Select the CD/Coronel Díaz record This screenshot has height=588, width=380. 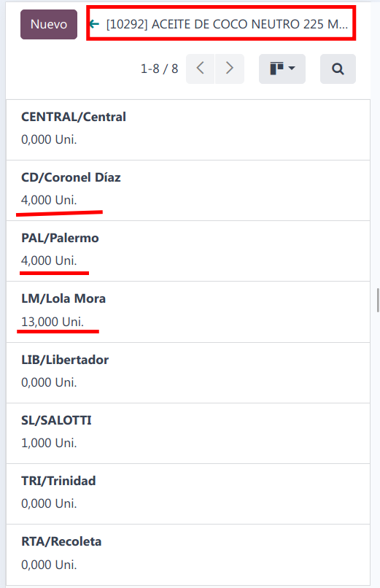pyautogui.click(x=188, y=190)
